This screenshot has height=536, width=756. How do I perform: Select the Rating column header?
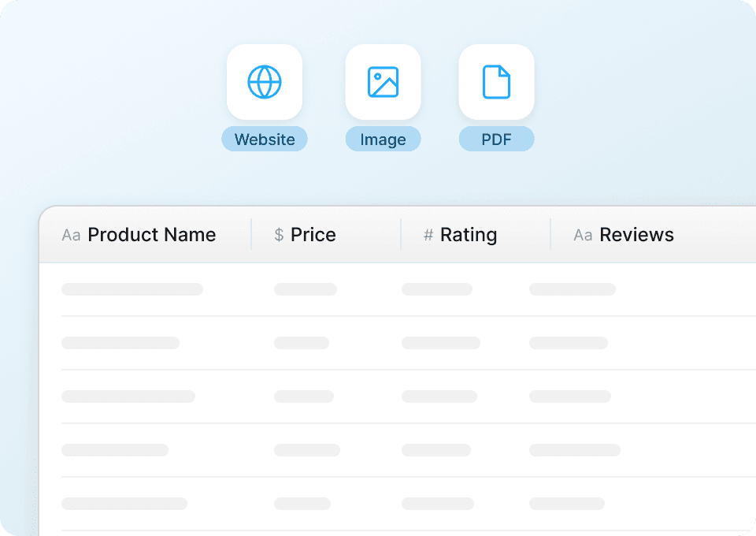click(469, 235)
